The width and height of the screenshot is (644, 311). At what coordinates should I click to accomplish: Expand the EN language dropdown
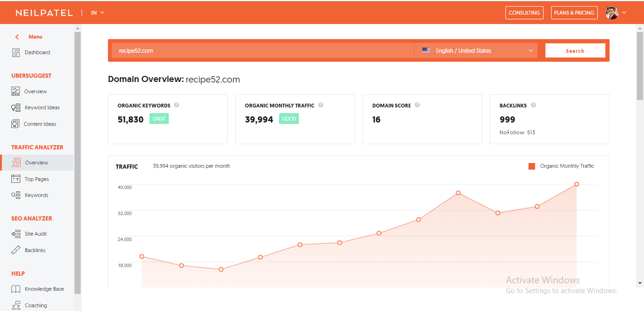98,13
